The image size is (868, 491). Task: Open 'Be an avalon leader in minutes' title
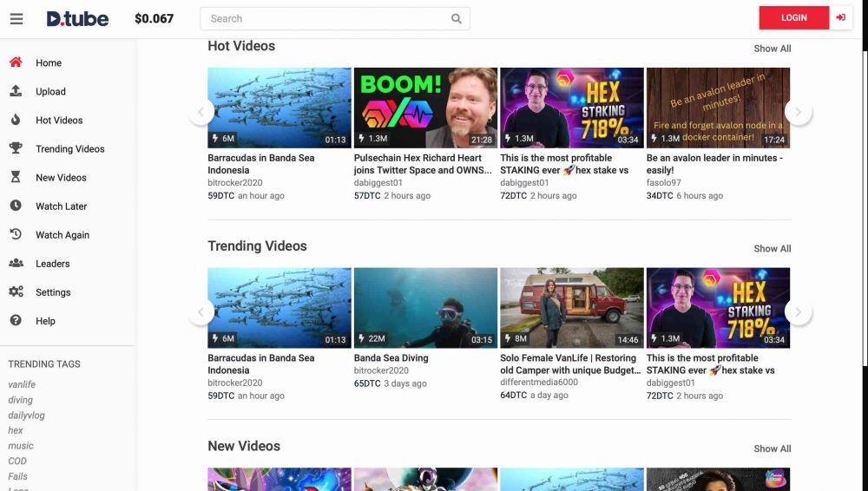(x=714, y=164)
